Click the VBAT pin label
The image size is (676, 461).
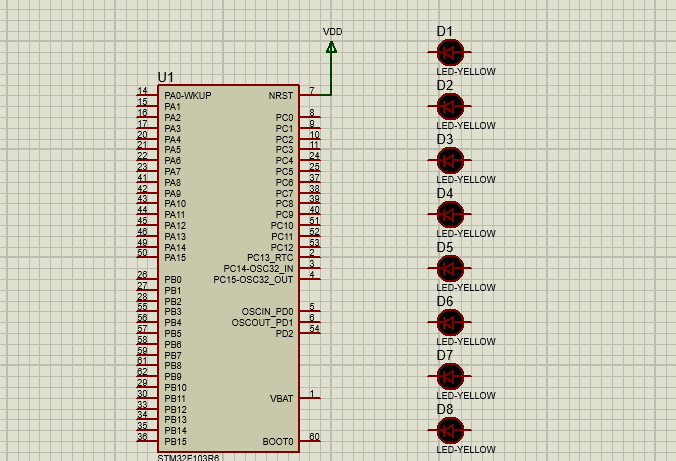pos(282,398)
